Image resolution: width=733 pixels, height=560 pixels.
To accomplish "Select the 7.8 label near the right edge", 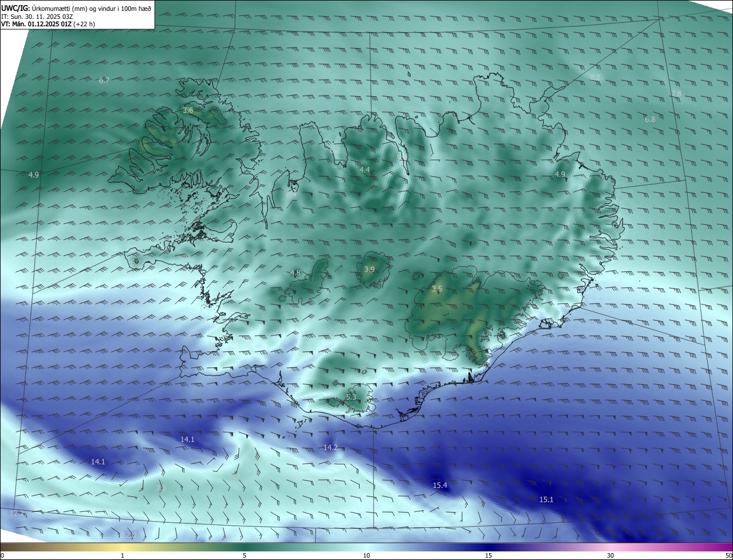I will coord(676,94).
